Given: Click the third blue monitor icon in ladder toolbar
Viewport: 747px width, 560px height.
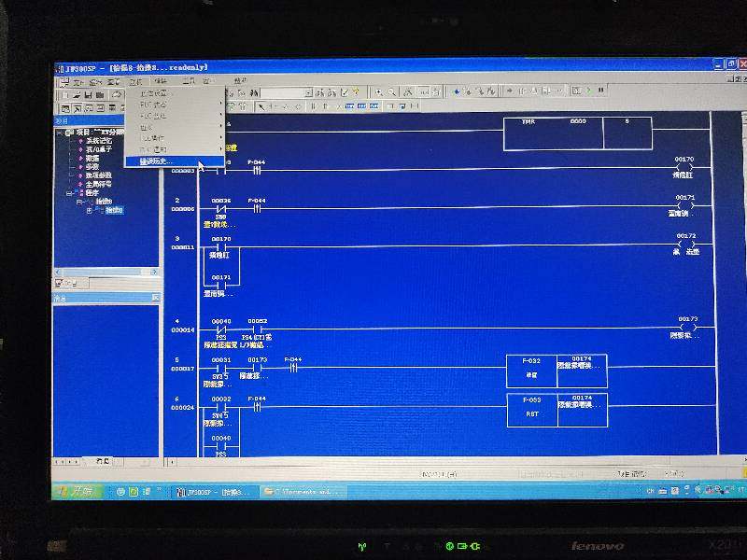Looking at the screenshot, I should [374, 105].
